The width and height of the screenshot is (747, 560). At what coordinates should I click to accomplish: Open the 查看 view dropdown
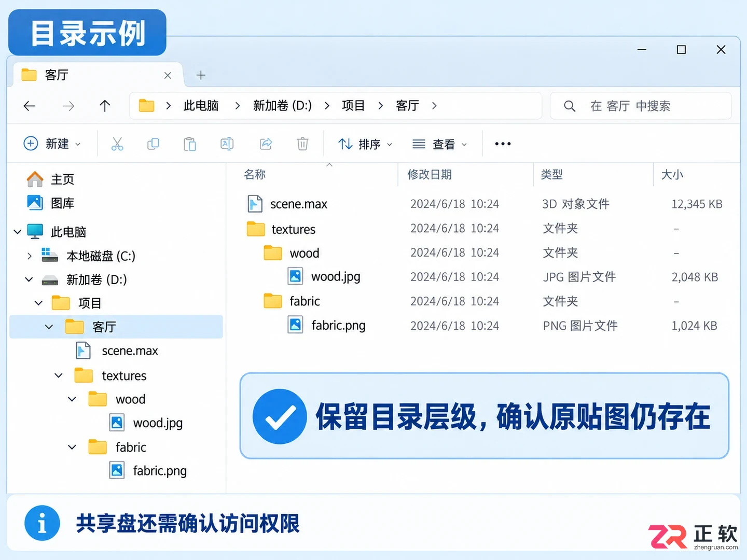tap(439, 144)
